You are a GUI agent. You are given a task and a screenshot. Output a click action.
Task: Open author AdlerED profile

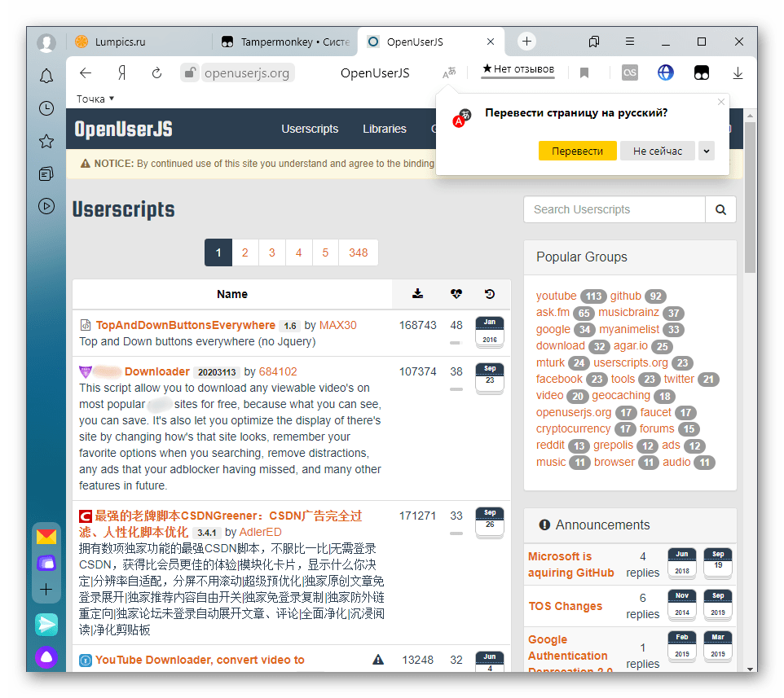pos(260,532)
